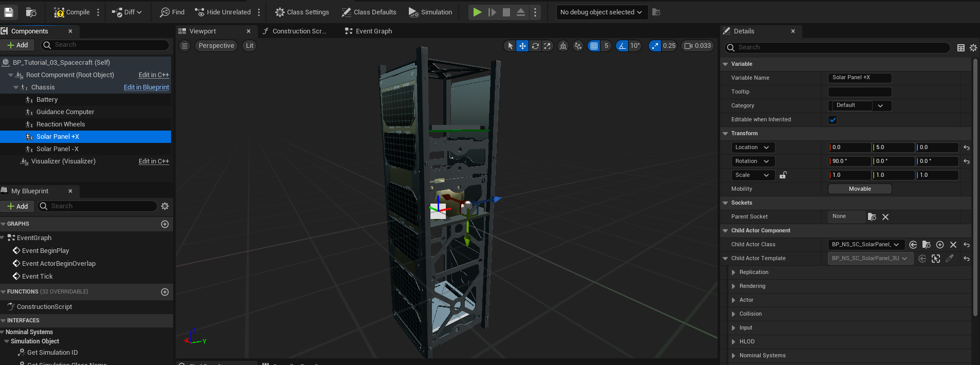Click the Compile button
The image size is (980, 365).
click(72, 12)
